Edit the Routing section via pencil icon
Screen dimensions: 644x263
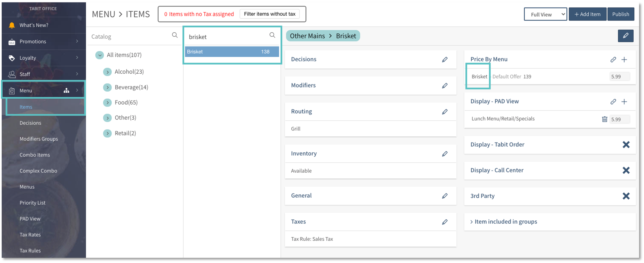click(444, 112)
